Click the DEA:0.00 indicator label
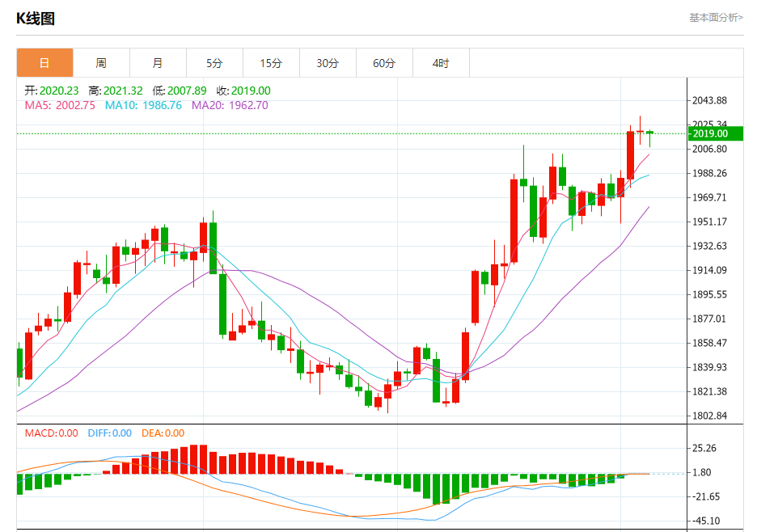 [163, 433]
